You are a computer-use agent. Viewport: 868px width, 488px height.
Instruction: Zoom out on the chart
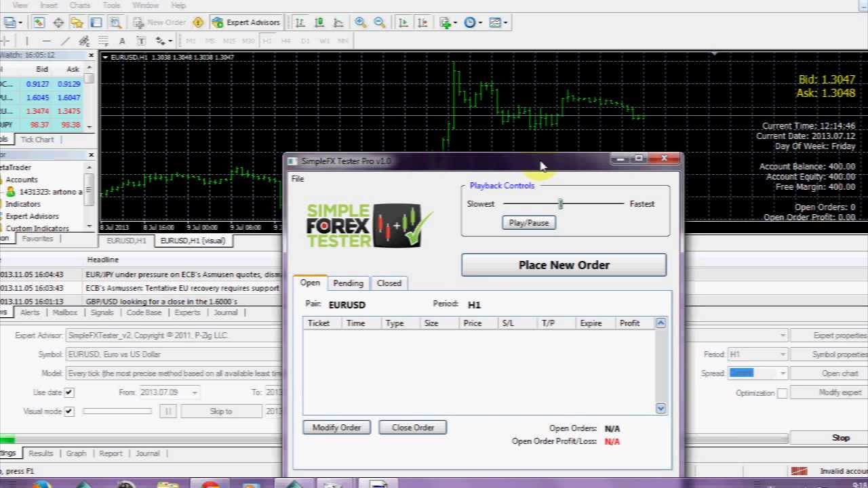380,22
